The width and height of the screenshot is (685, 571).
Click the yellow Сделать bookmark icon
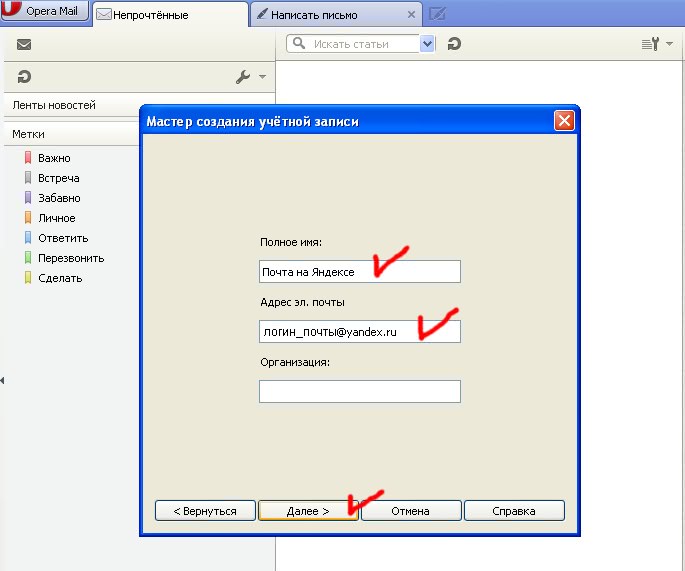coord(28,278)
